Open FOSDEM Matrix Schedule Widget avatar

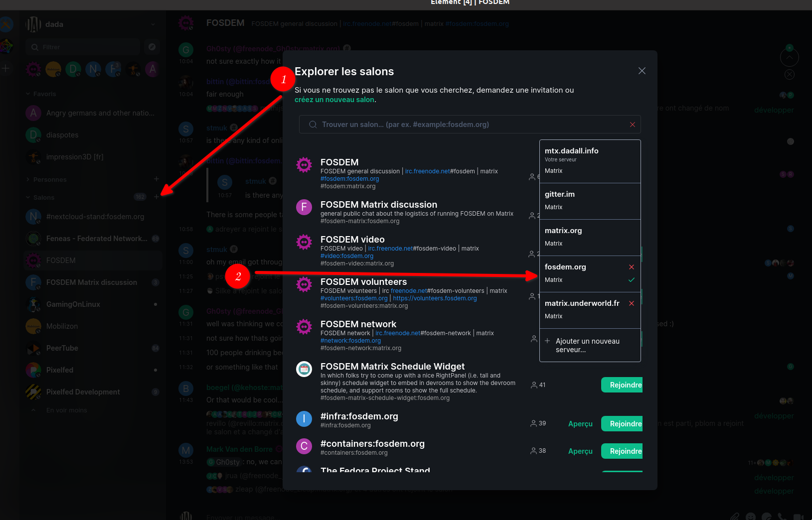[x=304, y=369]
